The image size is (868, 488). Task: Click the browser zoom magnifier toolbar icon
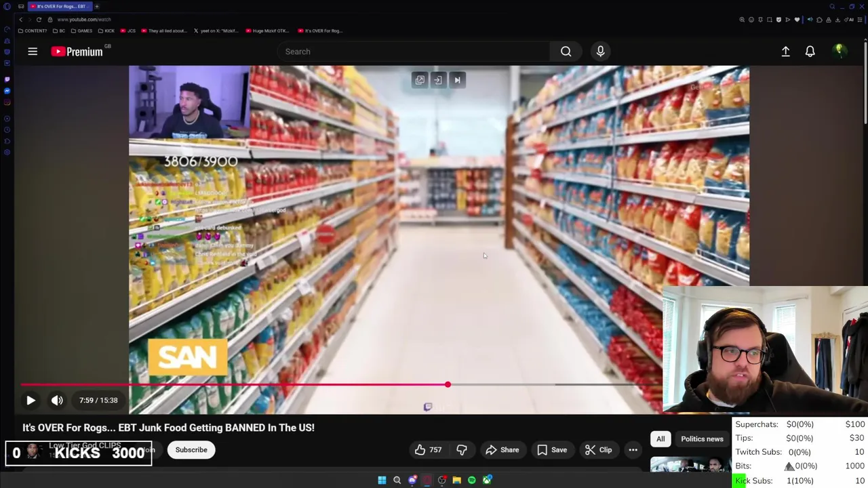pos(742,20)
